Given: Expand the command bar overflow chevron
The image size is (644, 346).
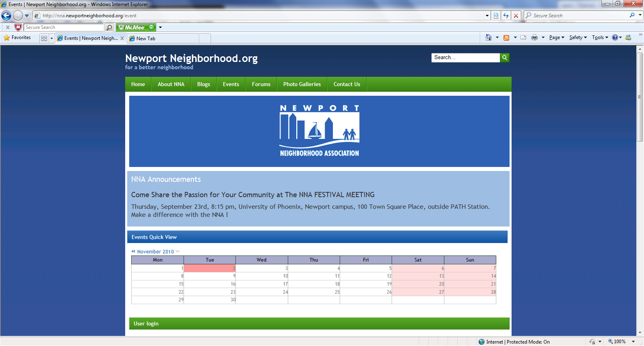Looking at the screenshot, I should pyautogui.click(x=640, y=35).
